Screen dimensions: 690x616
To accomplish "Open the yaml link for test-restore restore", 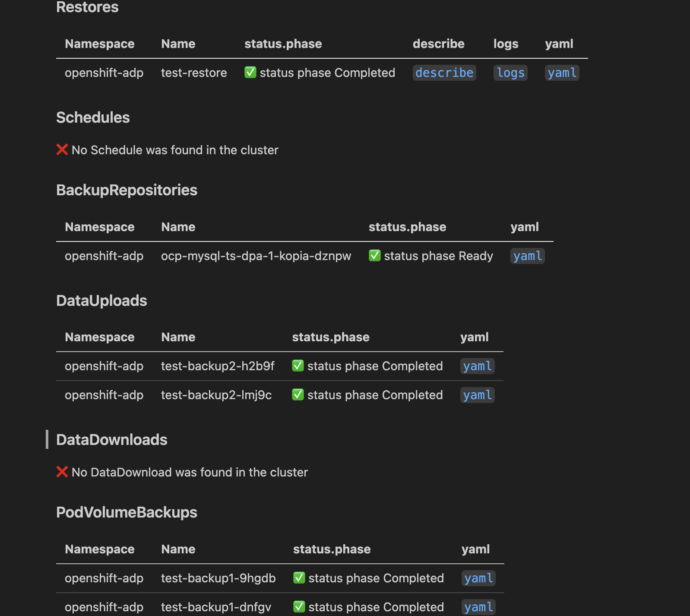I will click(562, 73).
